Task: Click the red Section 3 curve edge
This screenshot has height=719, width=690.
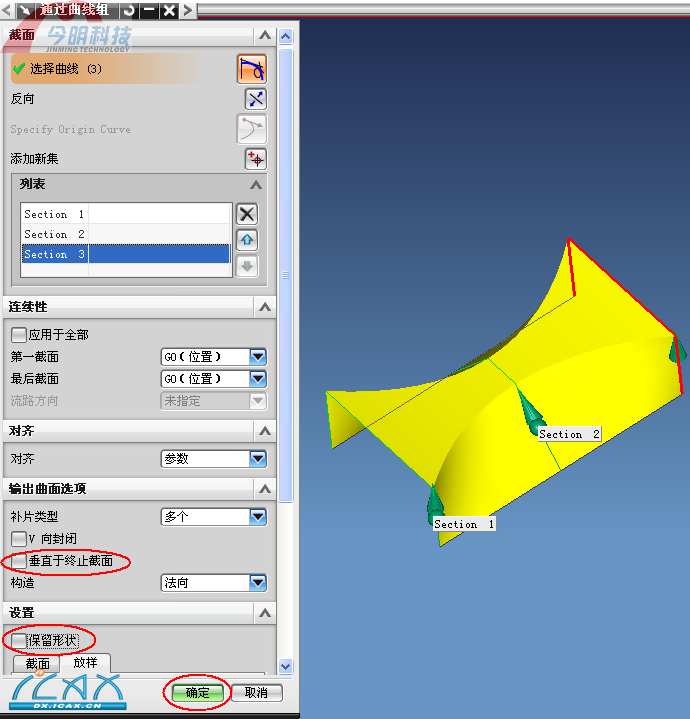Action: click(624, 287)
